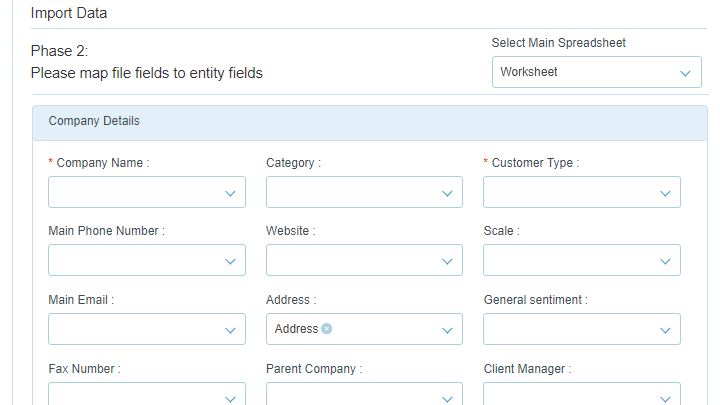Click the Parent Company dropdown chevron
The image size is (720, 405).
447,399
